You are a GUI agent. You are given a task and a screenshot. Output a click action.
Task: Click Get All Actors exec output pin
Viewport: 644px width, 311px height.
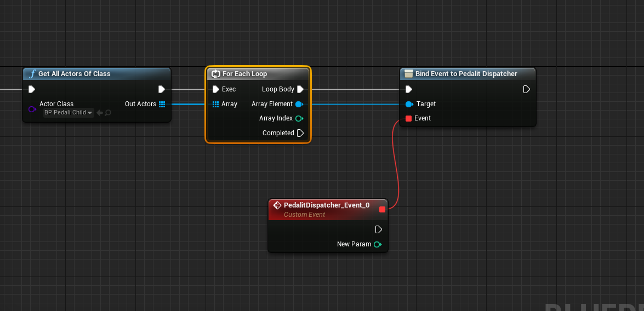(x=161, y=89)
